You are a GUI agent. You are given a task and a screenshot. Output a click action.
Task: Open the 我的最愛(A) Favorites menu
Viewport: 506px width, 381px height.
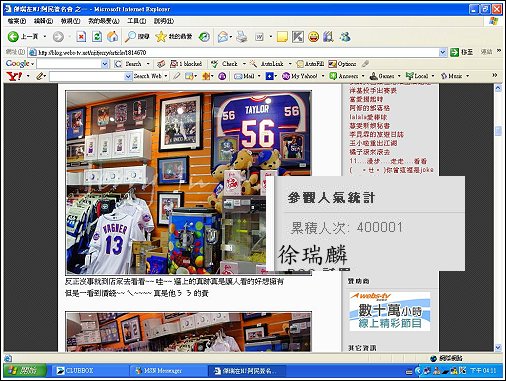point(104,21)
